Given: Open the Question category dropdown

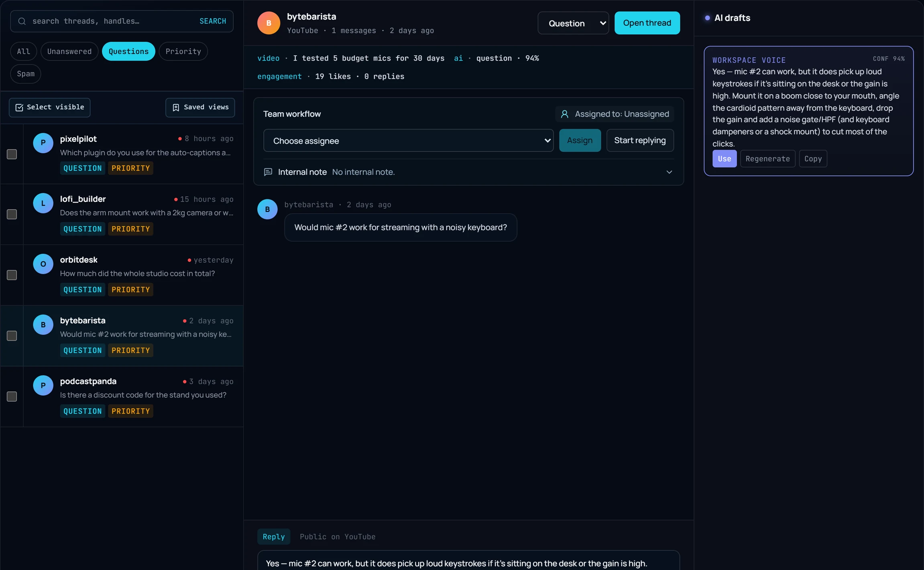Looking at the screenshot, I should tap(573, 23).
